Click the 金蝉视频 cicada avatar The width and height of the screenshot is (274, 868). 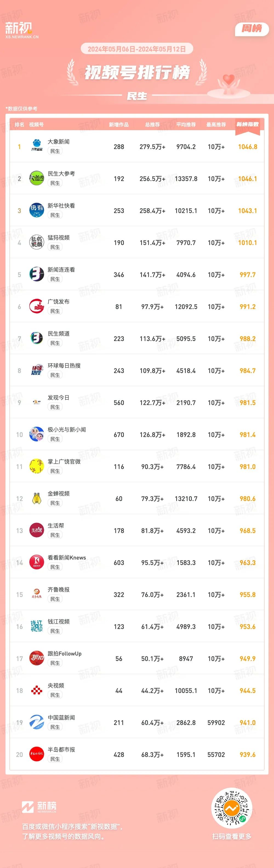point(36,498)
